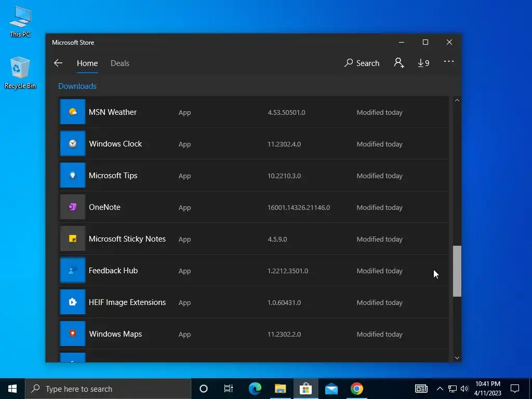The height and width of the screenshot is (399, 532).
Task: Launch Google Chrome from the taskbar
Action: coord(356,389)
